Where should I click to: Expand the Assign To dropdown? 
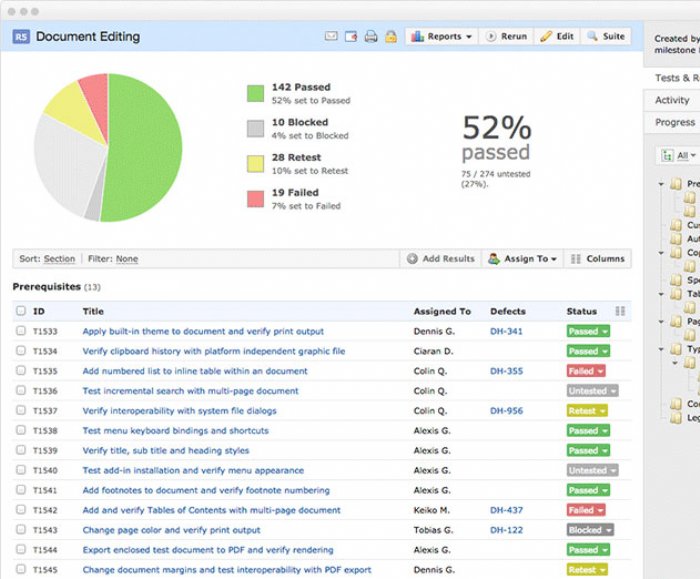click(x=523, y=259)
